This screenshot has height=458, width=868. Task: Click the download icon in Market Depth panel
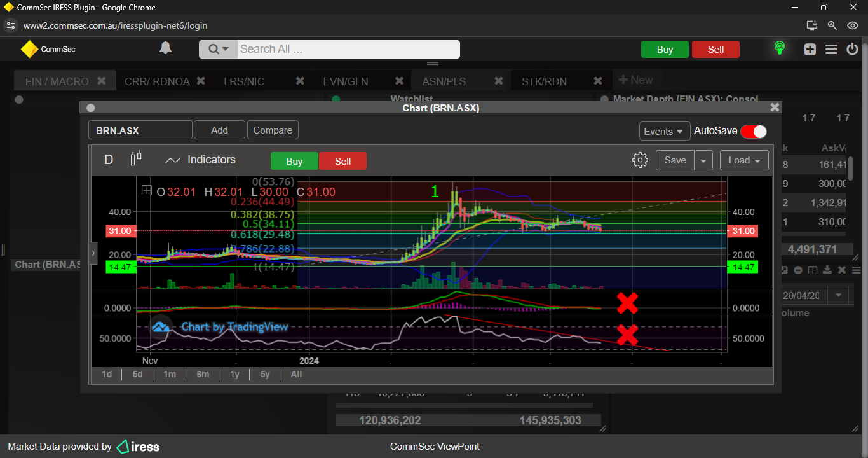click(x=827, y=270)
